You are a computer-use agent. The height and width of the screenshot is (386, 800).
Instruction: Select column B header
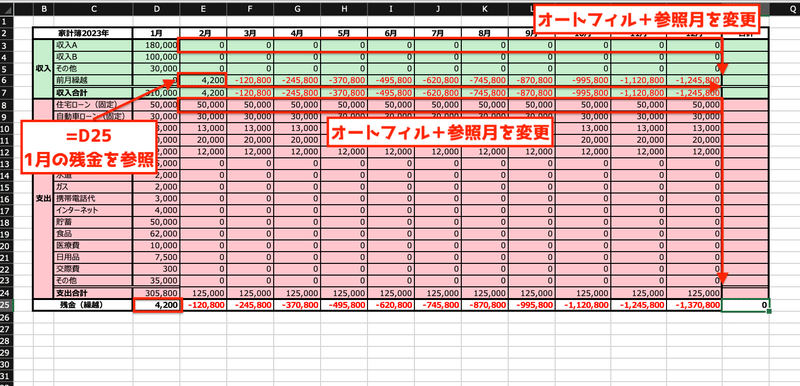(x=43, y=8)
